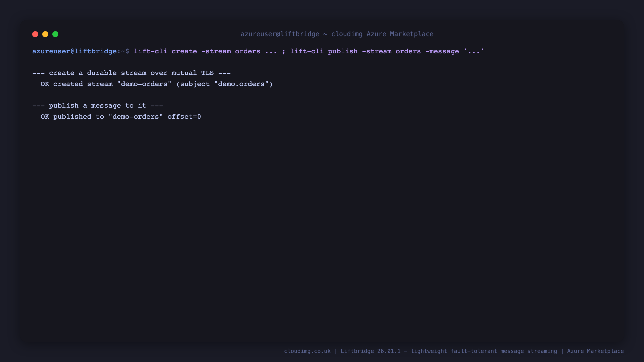Click the command 'lift-cli create -stream orders ...'
644x362 pixels.
coord(205,51)
